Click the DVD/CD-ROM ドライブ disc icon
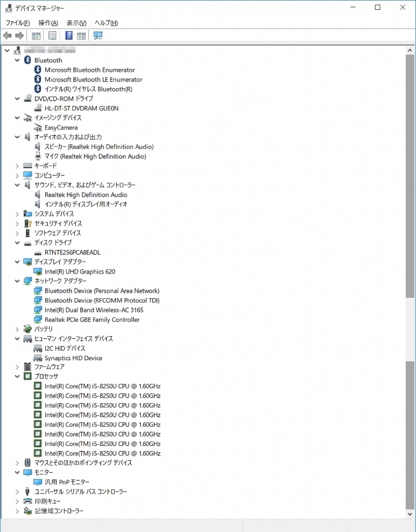The image size is (416, 532). click(28, 99)
